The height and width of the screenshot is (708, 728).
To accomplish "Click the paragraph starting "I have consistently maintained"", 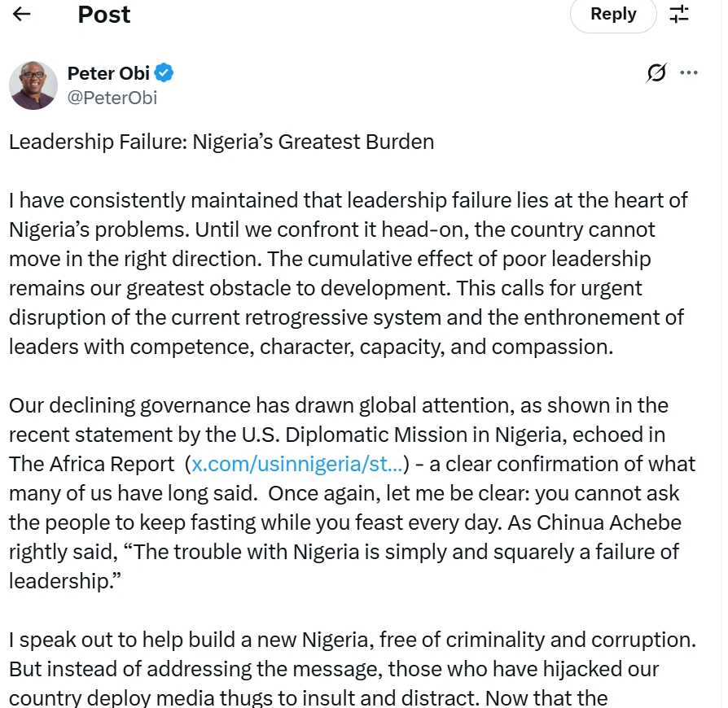I will click(348, 273).
